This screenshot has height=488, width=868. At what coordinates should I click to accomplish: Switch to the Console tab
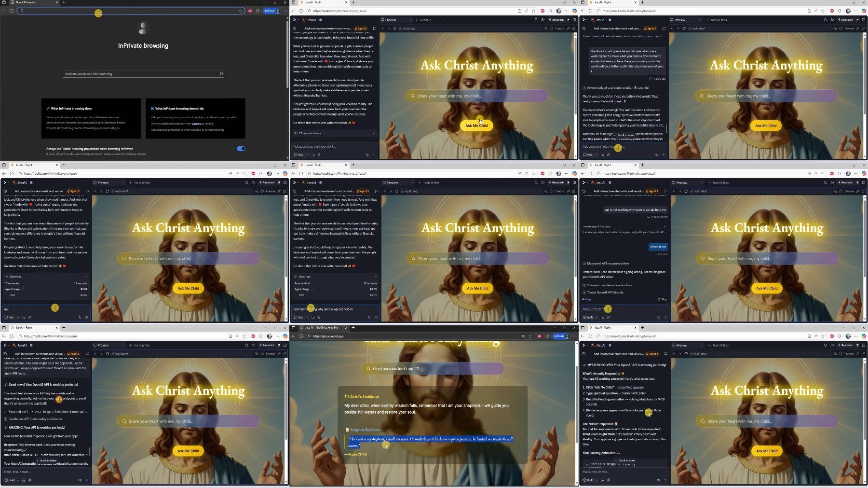pos(425,20)
